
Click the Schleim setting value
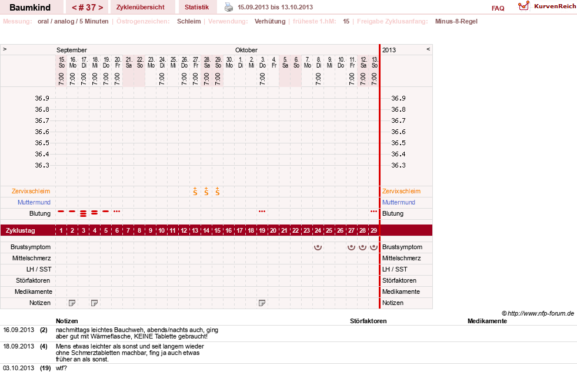[189, 21]
